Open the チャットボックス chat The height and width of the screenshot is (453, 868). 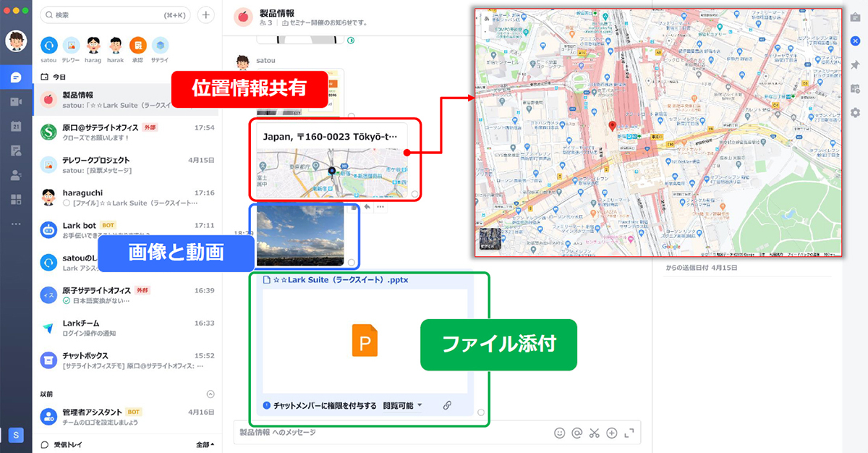point(126,360)
